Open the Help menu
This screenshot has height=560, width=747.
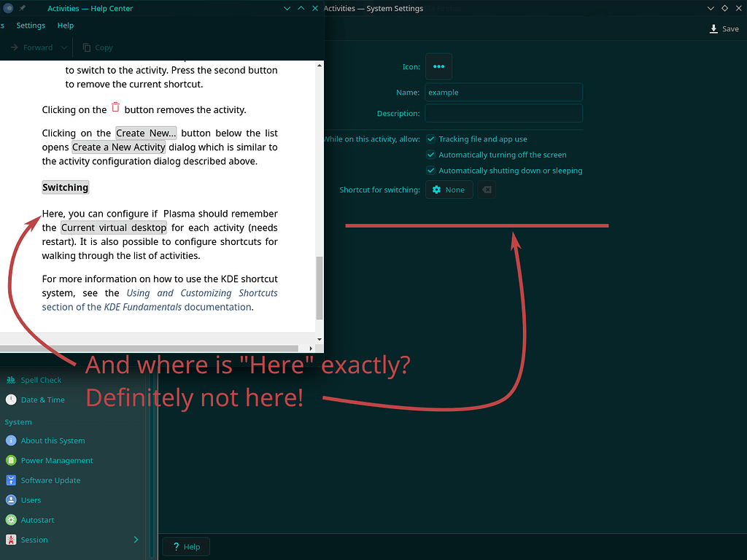(x=65, y=25)
